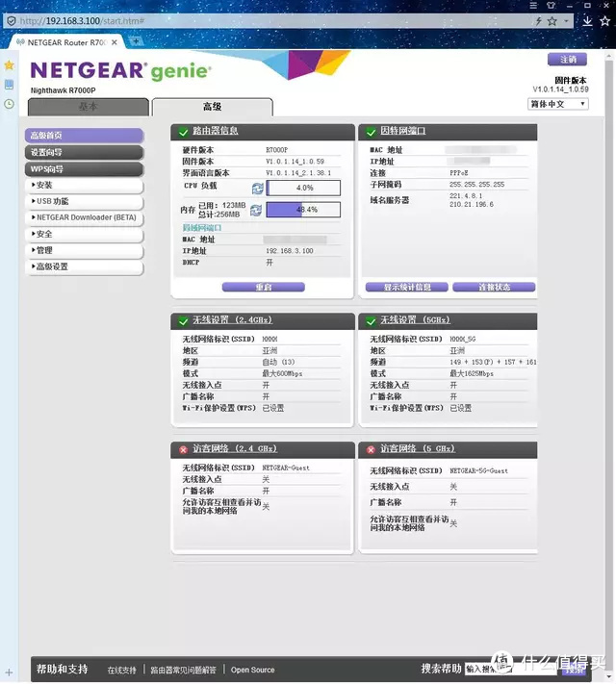Open a new browser tab
Screen dimensions: 616x684
(x=136, y=41)
